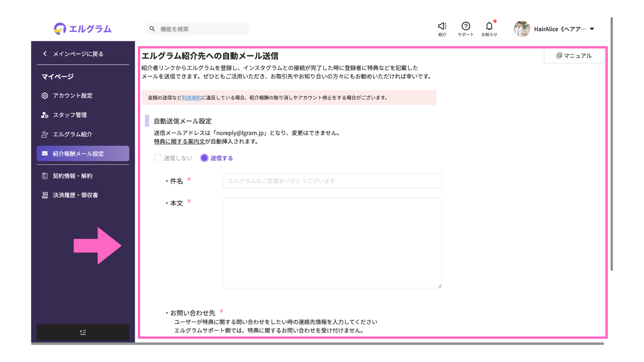Click the 契約情報・解約 document icon
The width and height of the screenshot is (644, 362).
tap(45, 176)
